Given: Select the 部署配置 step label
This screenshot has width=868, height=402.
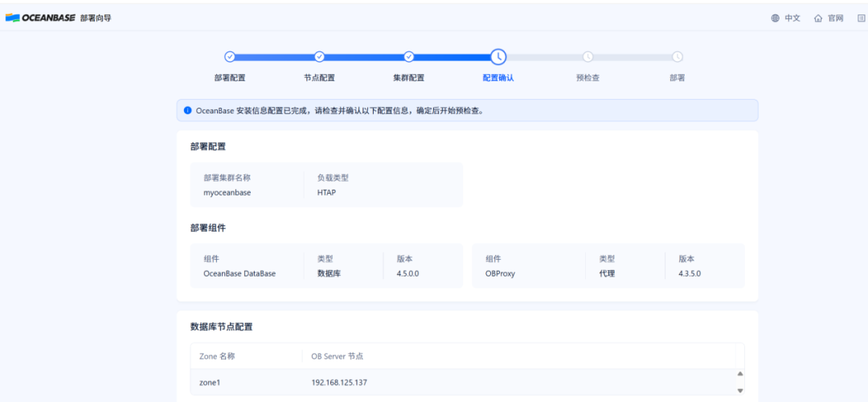Looking at the screenshot, I should pos(230,78).
